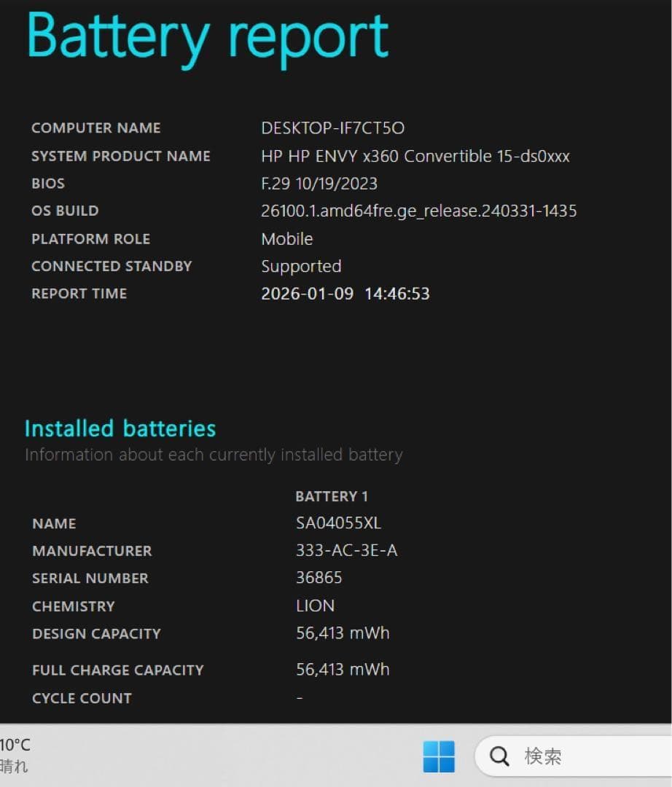The width and height of the screenshot is (672, 787).
Task: Click the HP ENVY x360 system product name
Action: click(x=416, y=155)
